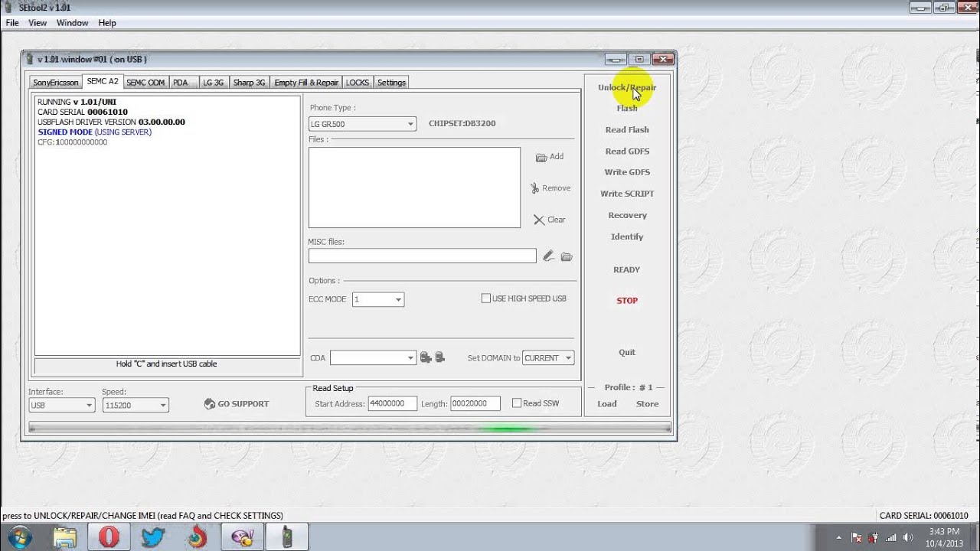Switch to Sharp 3G tab
Image resolution: width=980 pixels, height=551 pixels.
click(x=250, y=83)
